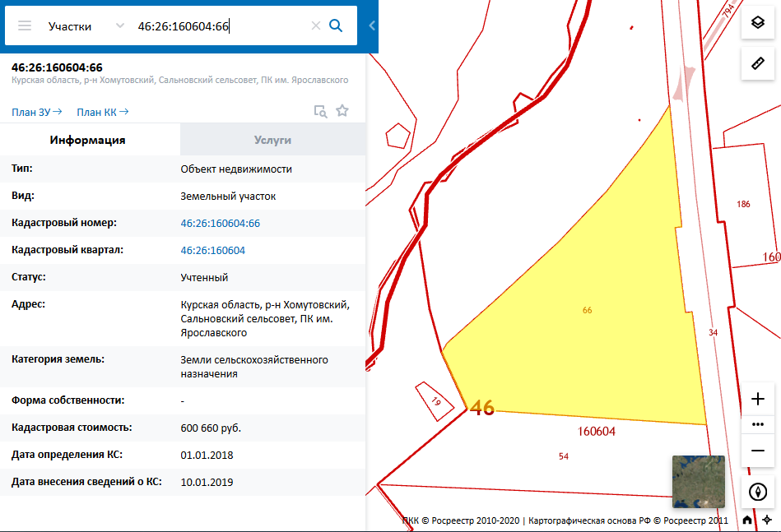Zoom in with the plus button
This screenshot has height=532, width=781.
pos(758,400)
